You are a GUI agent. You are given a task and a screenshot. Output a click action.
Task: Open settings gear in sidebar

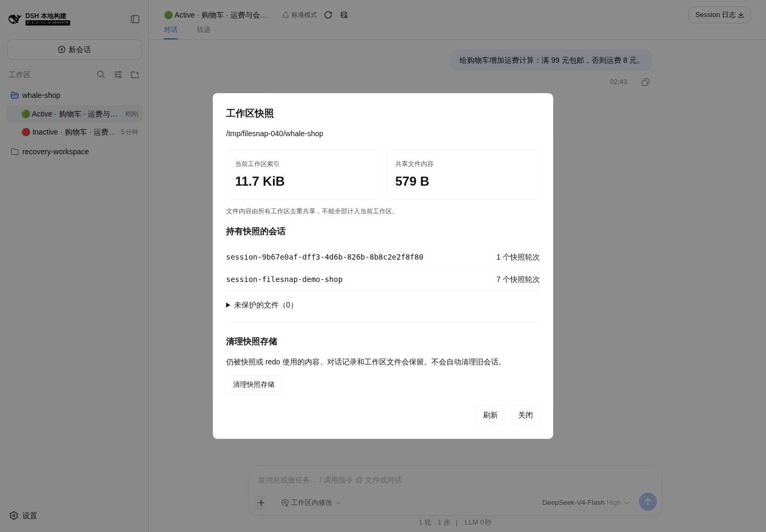tap(14, 516)
